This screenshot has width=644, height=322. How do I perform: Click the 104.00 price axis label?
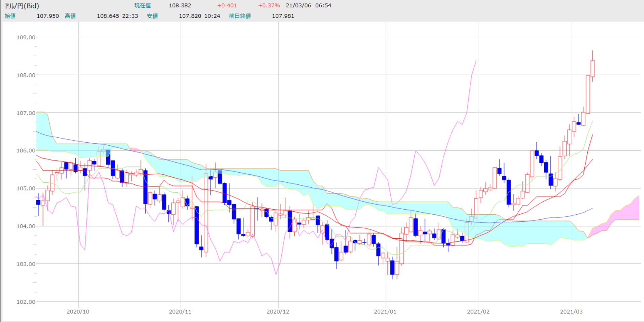26,226
